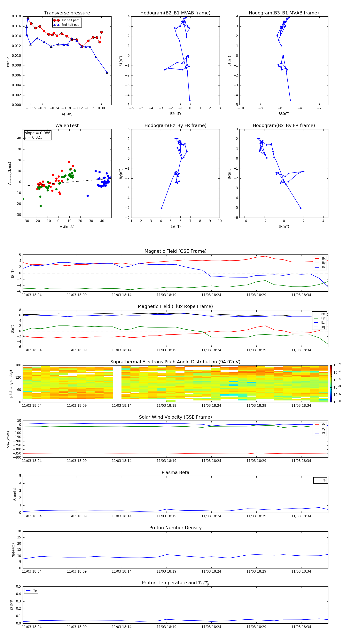Click the "Proton Number Density" title
This screenshot has width=351, height=644.
pyautogui.click(x=175, y=528)
